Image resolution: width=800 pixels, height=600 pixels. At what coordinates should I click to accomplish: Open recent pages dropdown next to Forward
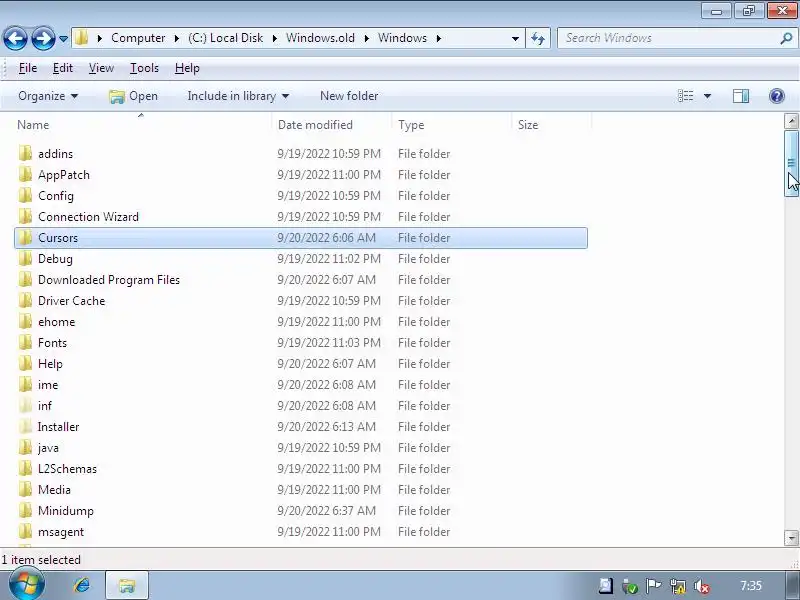click(x=63, y=38)
